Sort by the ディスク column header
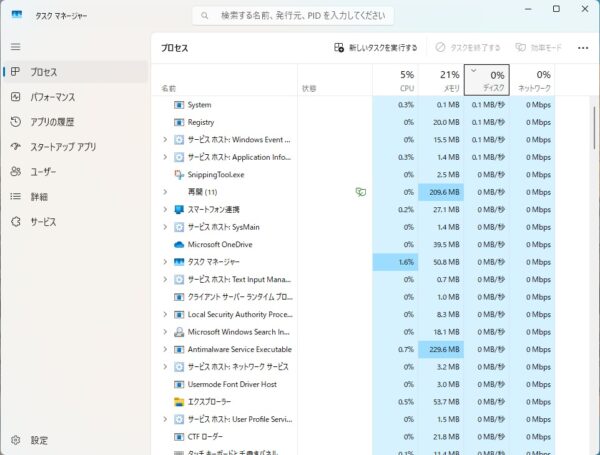600x455 pixels. click(x=487, y=80)
